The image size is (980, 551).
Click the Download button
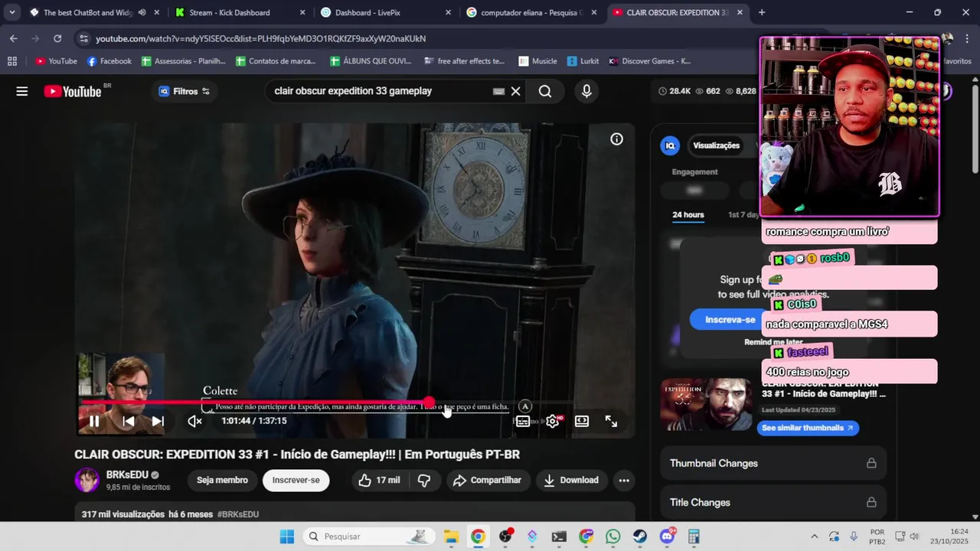571,480
